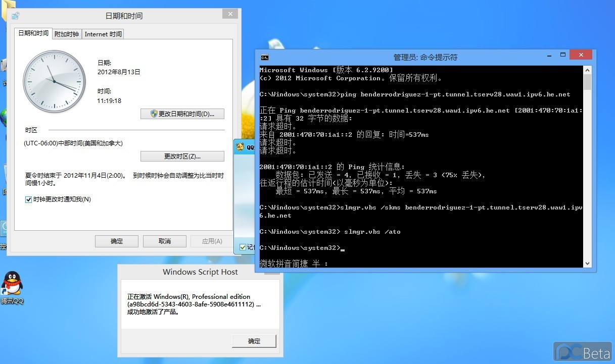Minimize the command prompt window
Screen dimensions: 615x364
tap(548, 55)
